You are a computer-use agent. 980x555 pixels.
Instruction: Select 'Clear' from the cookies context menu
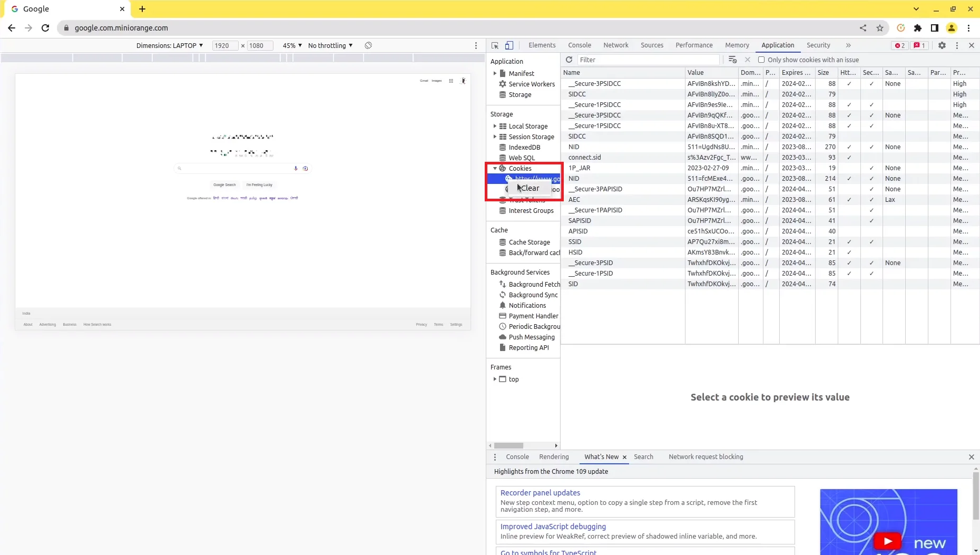(x=530, y=188)
